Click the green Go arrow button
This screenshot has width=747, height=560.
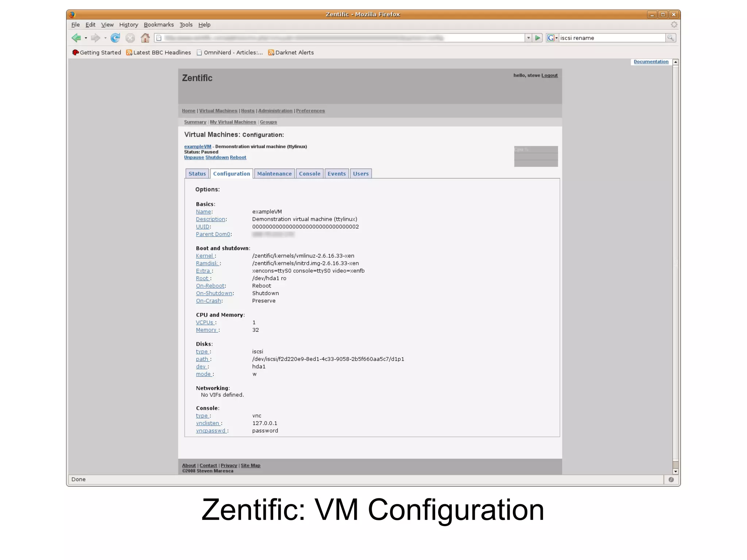(x=538, y=38)
